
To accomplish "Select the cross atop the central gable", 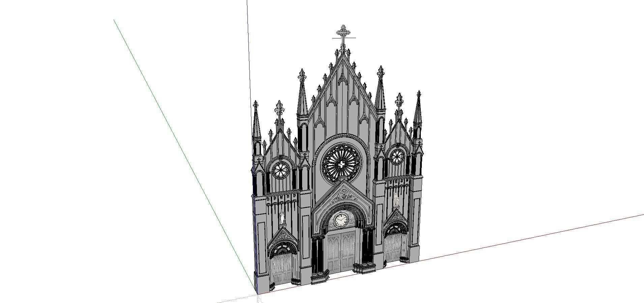I will [x=343, y=36].
